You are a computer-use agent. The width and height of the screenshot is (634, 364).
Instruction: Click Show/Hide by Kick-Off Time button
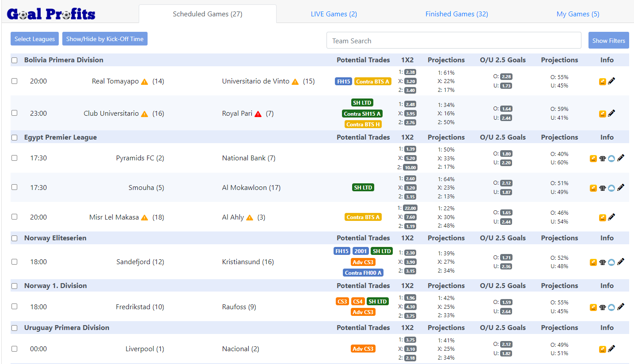[105, 39]
